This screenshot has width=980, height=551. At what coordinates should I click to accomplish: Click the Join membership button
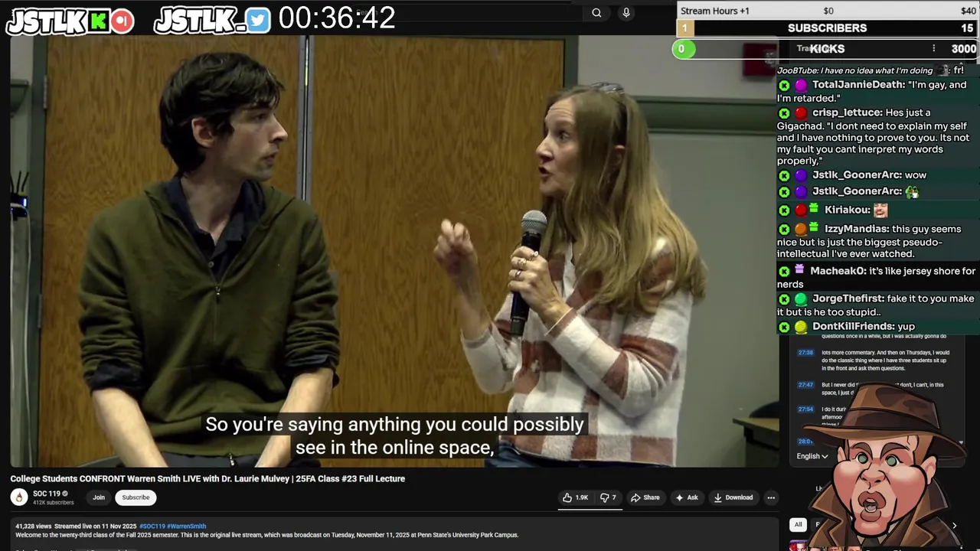[99, 497]
